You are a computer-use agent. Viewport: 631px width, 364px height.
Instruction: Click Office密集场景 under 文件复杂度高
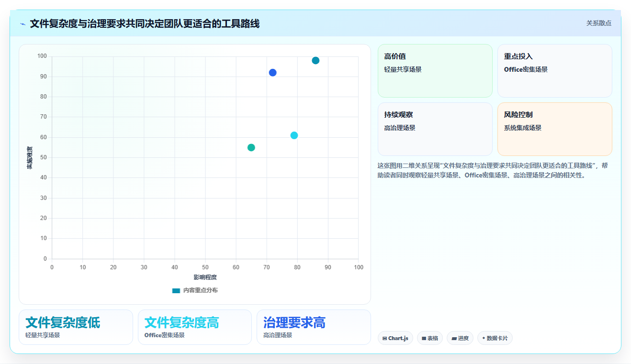coord(165,335)
